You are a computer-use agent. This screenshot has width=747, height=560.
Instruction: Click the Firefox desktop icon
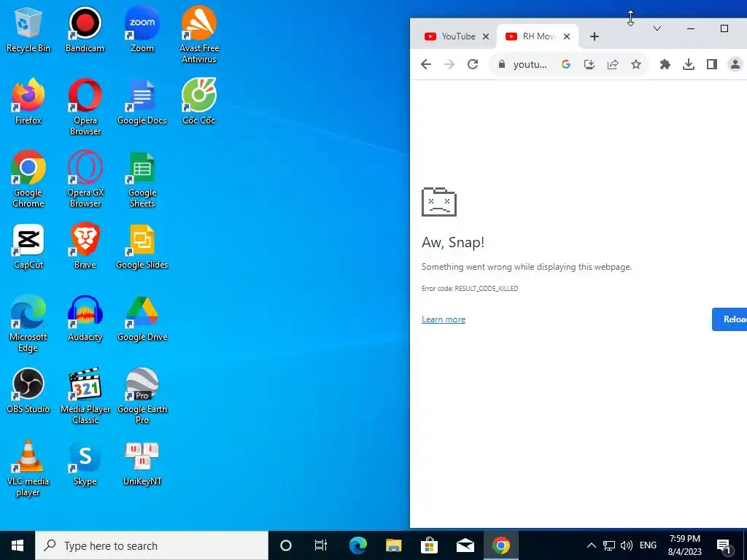click(28, 101)
